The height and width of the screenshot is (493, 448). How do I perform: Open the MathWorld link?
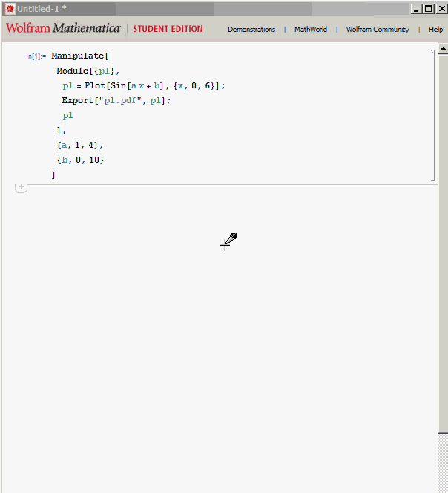tap(310, 29)
